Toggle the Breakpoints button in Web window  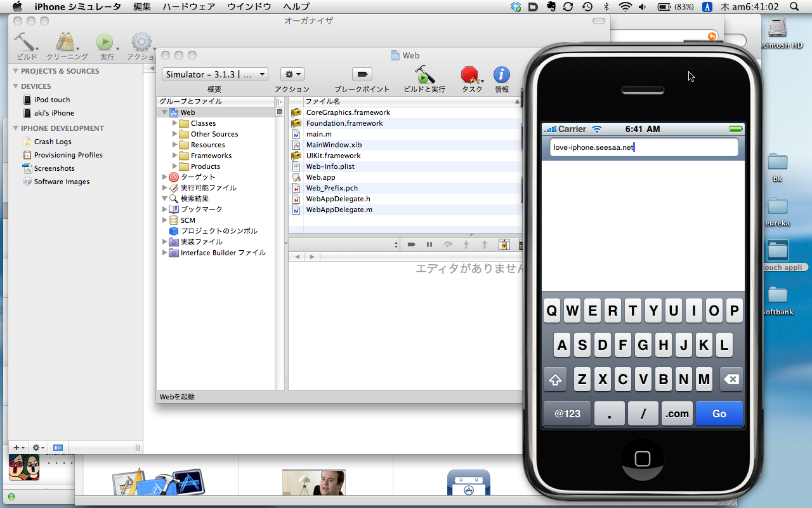point(362,74)
